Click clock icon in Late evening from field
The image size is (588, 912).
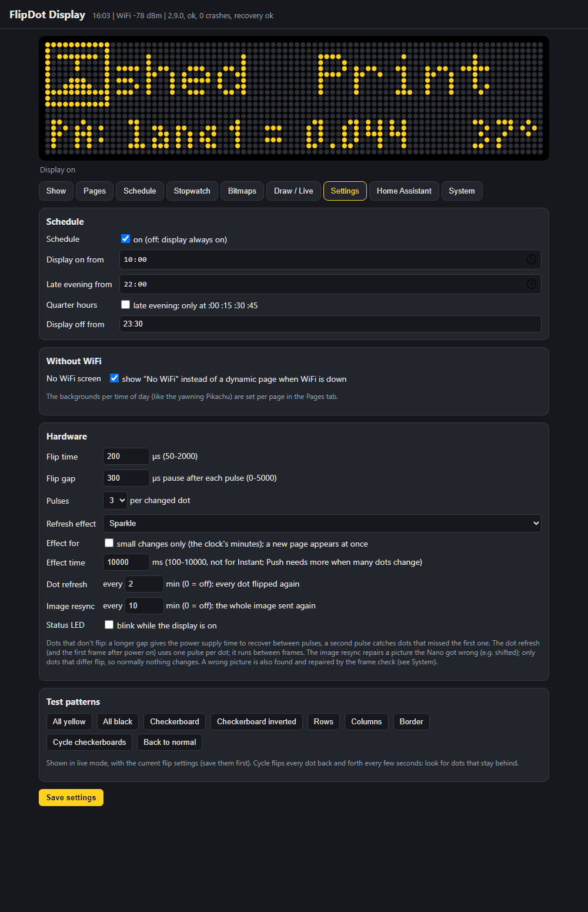531,284
